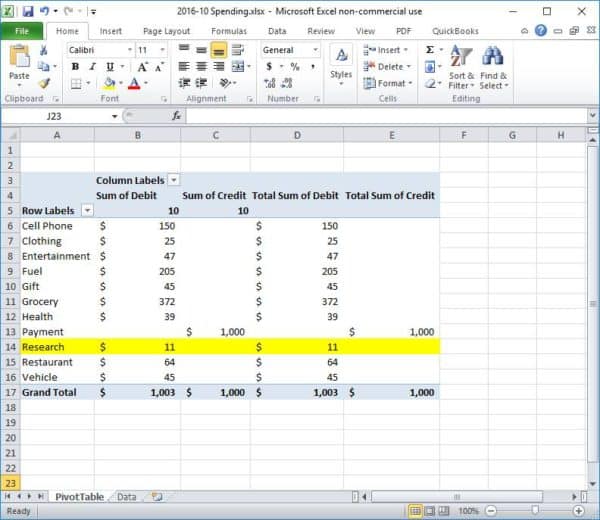This screenshot has height=520, width=600.
Task: Toggle Middle Align vertical alignment
Action: tap(201, 50)
